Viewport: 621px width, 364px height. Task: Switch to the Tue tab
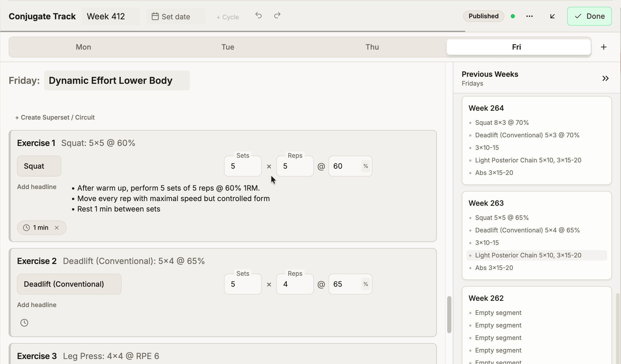(228, 47)
